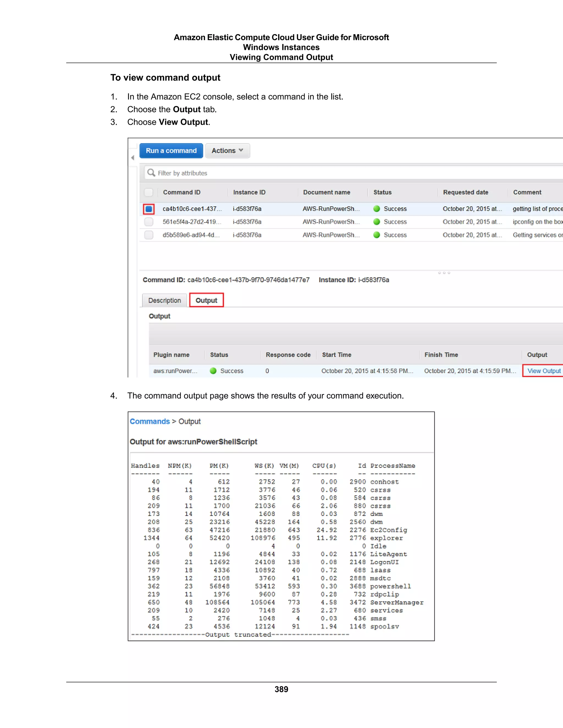Click the green Success icon in plugin row
This screenshot has height=728, width=563.
tap(213, 371)
